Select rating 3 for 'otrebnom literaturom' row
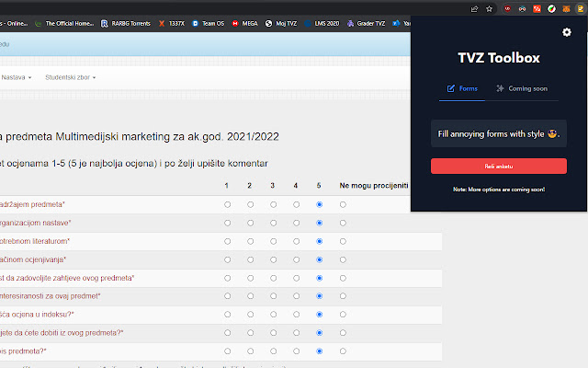The width and height of the screenshot is (588, 368). point(273,241)
